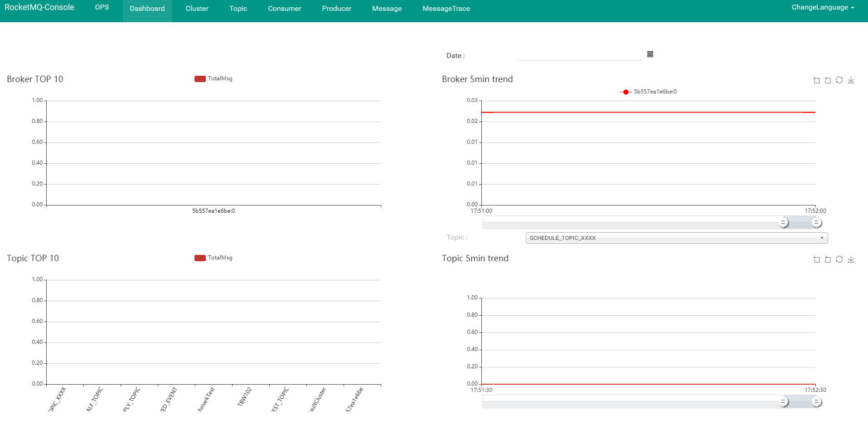Save Topic 5min trend chart as image
This screenshot has width=868, height=425.
[851, 259]
